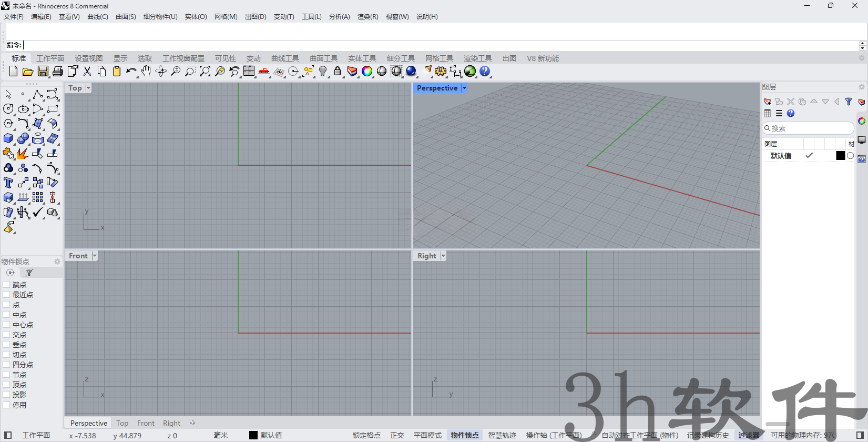Check the 中点 snap option

(7, 315)
